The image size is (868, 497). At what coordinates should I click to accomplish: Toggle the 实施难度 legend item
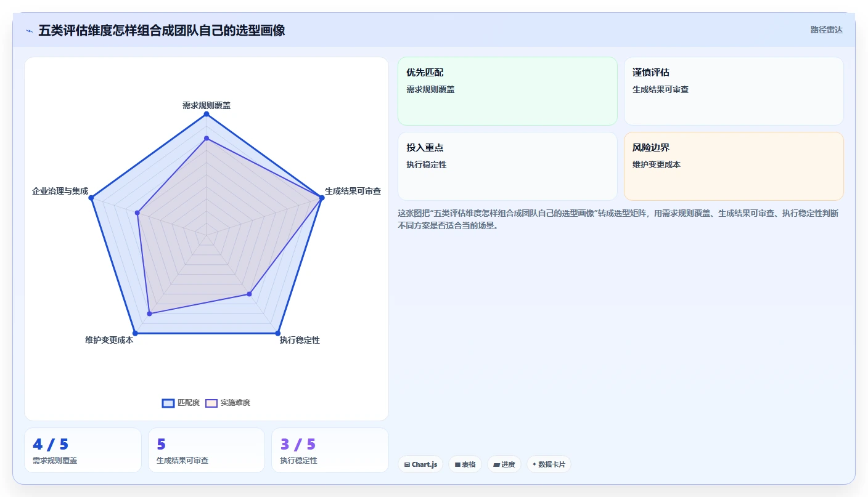[x=227, y=403]
